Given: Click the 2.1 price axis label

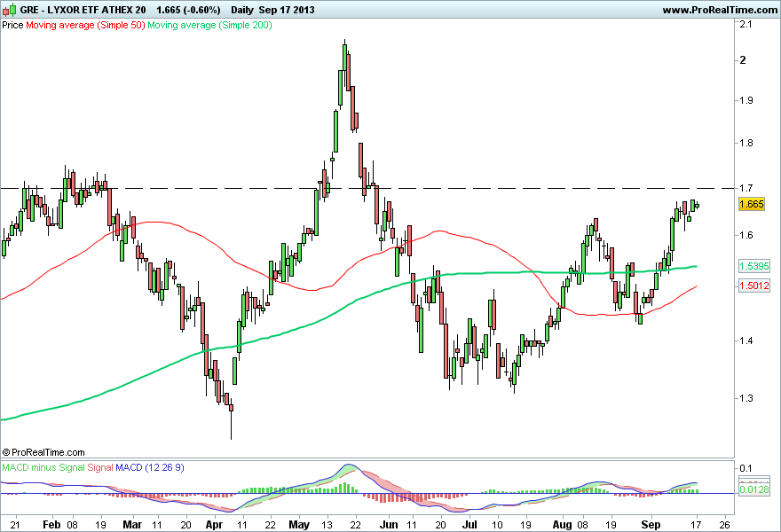Looking at the screenshot, I should pos(745,24).
